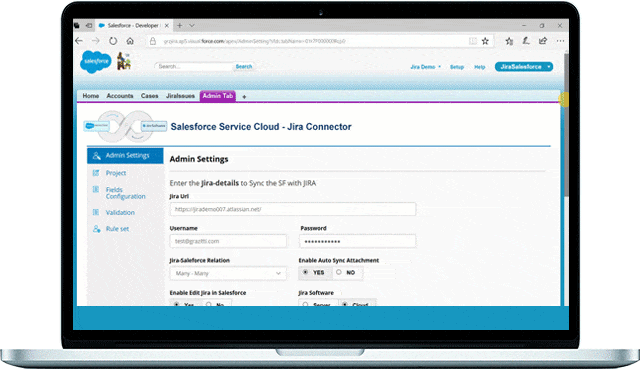Open new browser tab with plus

180,25
